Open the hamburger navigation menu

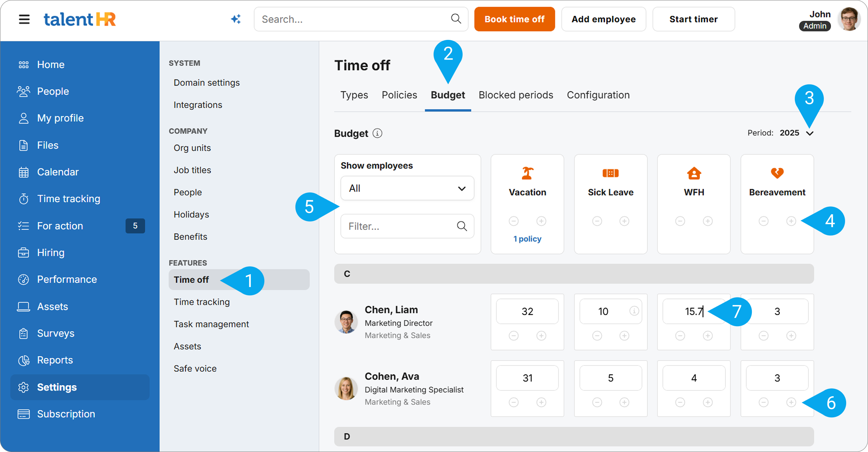pyautogui.click(x=24, y=19)
